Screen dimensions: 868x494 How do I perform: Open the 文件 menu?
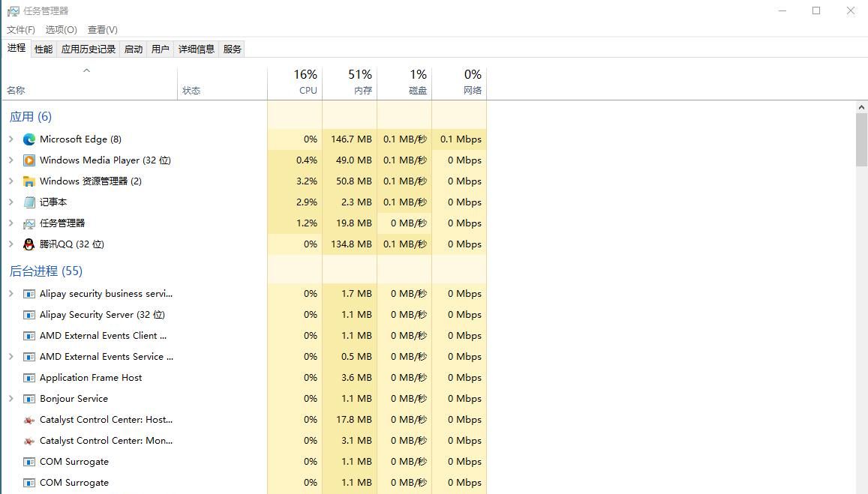click(x=20, y=29)
